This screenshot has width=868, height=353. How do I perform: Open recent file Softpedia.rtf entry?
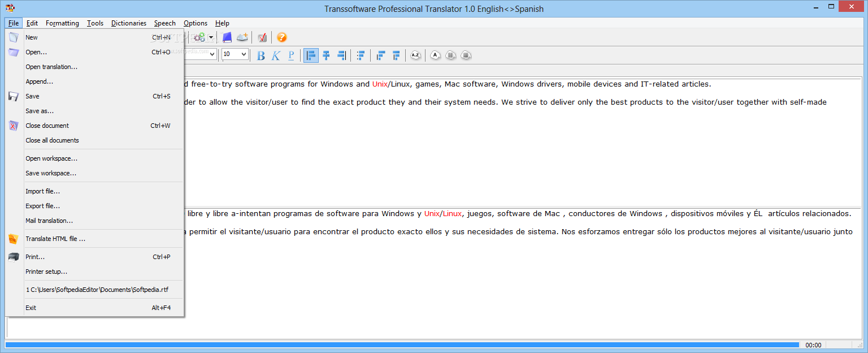click(94, 290)
